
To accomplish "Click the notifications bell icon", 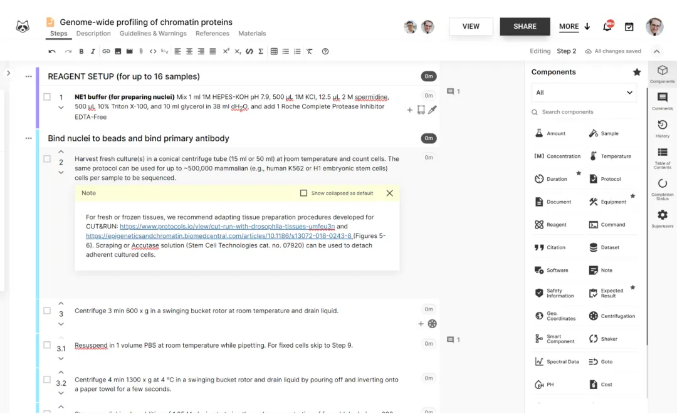I will coord(608,26).
